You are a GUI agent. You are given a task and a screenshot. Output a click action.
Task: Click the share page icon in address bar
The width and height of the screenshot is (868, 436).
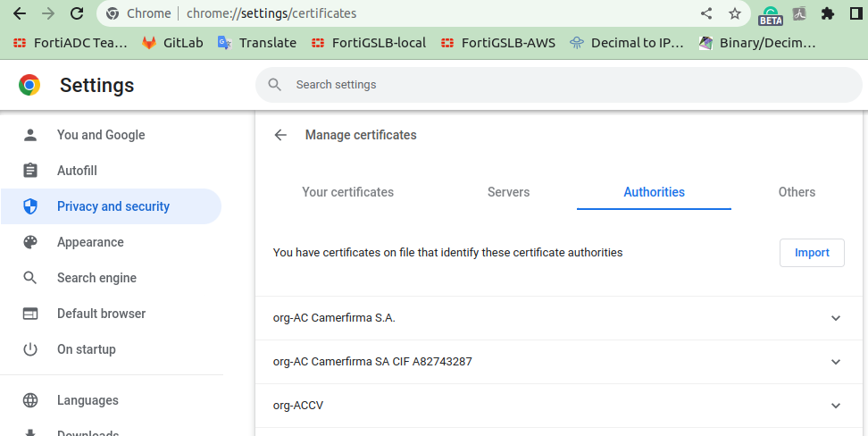point(706,13)
